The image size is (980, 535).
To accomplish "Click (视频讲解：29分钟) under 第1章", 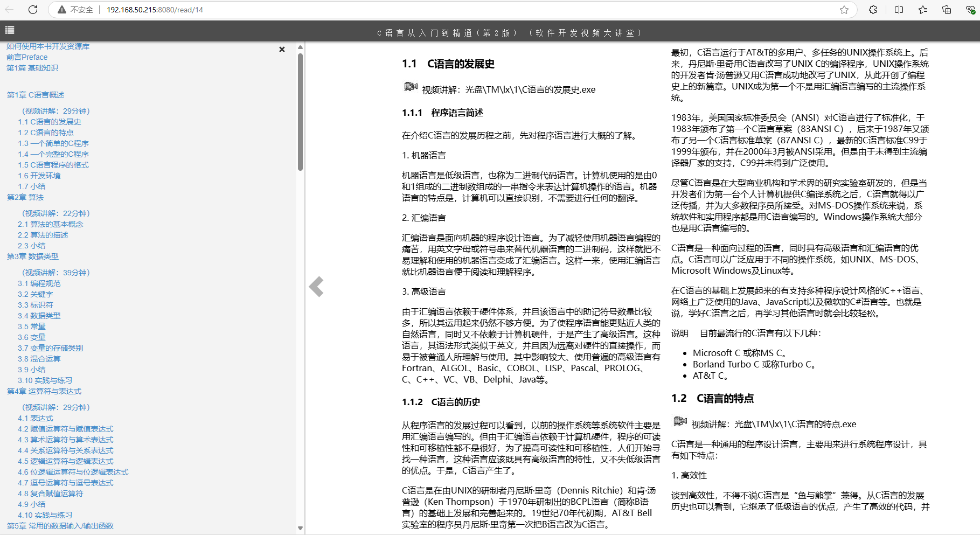I will pyautogui.click(x=56, y=111).
